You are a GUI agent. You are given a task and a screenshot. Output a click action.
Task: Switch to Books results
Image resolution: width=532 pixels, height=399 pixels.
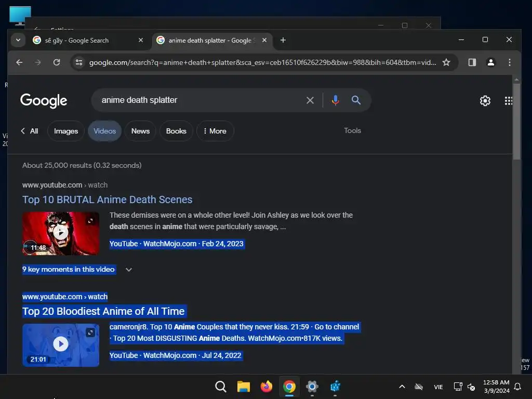click(176, 131)
